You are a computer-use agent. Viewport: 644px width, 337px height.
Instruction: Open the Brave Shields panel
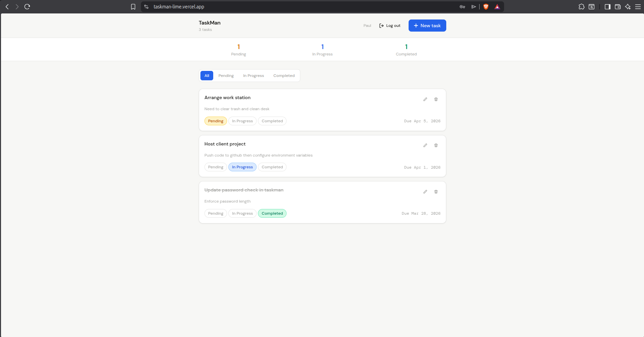[x=486, y=6]
